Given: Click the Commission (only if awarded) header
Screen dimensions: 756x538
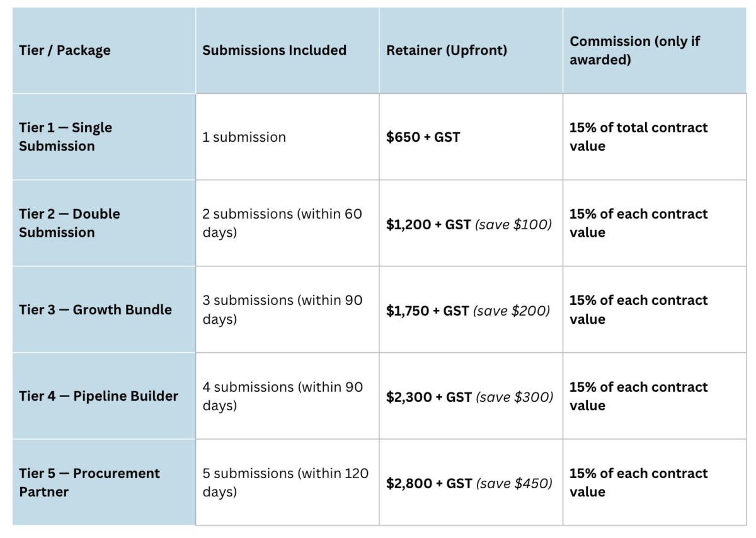Looking at the screenshot, I should (634, 50).
